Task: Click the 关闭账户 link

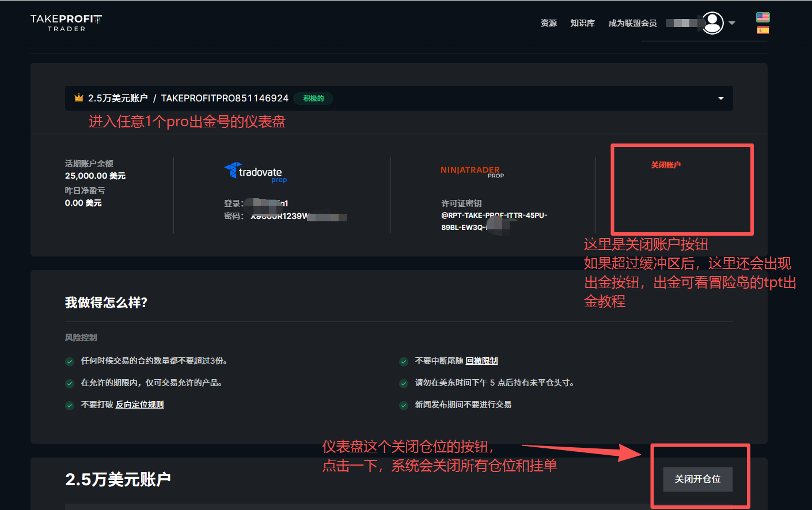Action: [x=666, y=165]
